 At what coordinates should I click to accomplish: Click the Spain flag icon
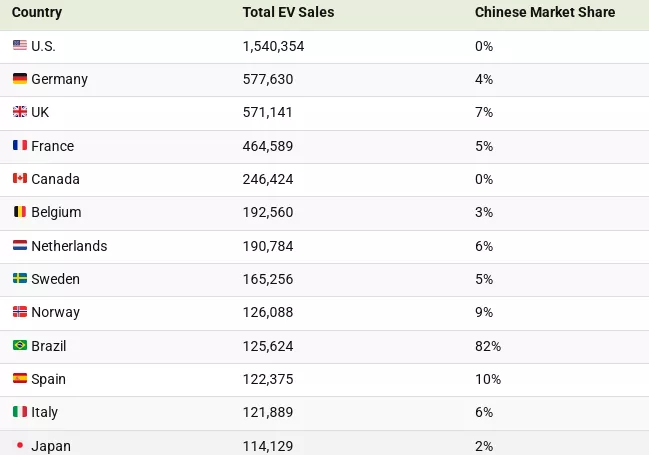pos(19,379)
